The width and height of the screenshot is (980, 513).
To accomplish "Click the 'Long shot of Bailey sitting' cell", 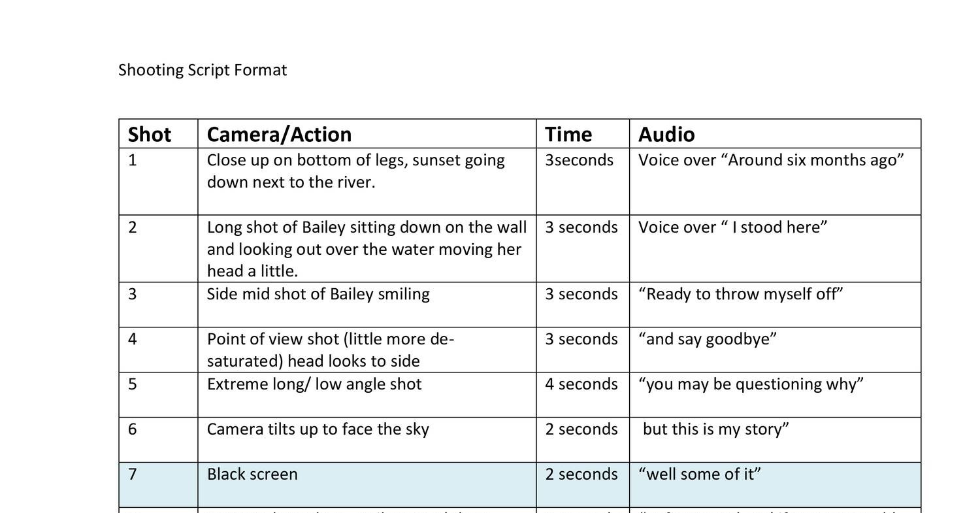I will tap(367, 248).
